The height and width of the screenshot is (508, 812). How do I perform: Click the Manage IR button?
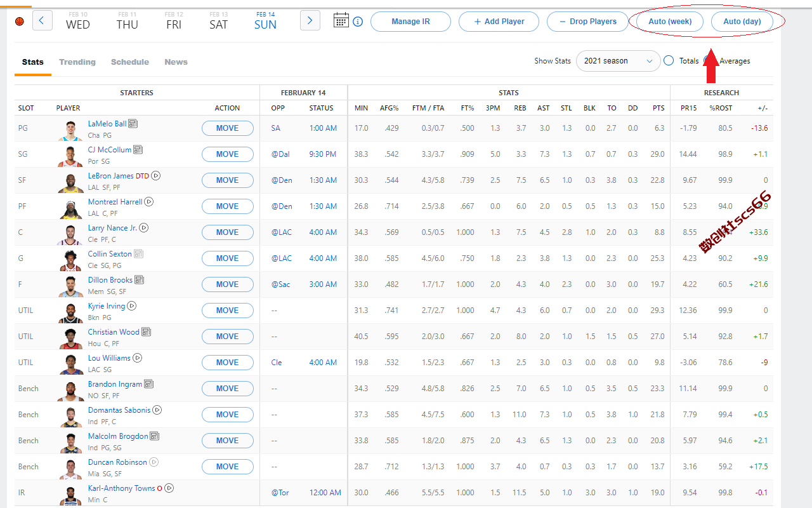pyautogui.click(x=410, y=22)
